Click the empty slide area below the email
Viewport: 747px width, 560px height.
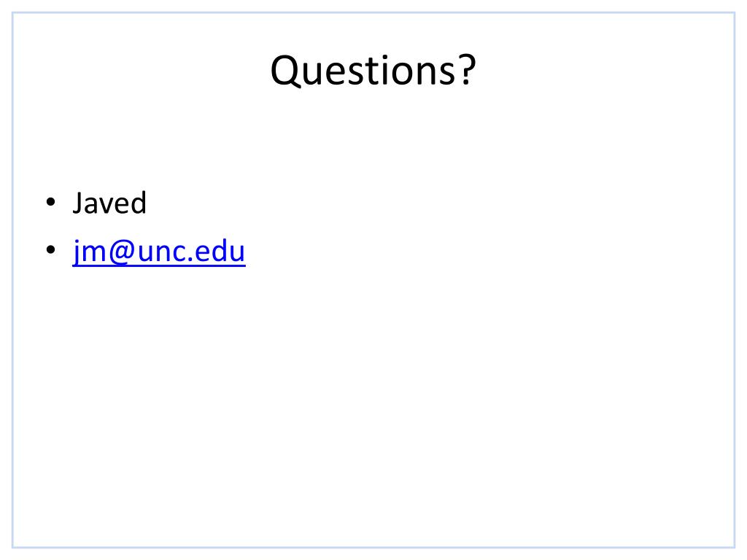pos(373,405)
